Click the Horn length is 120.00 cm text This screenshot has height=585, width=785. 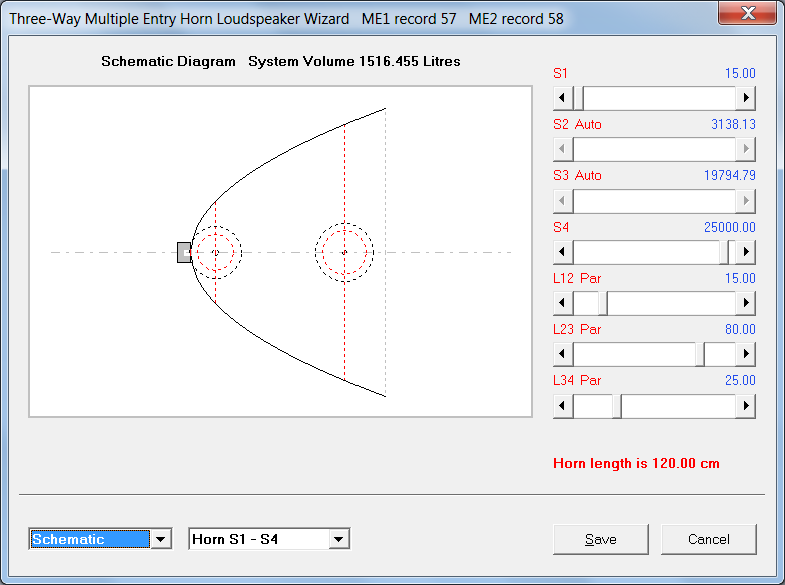click(x=636, y=463)
